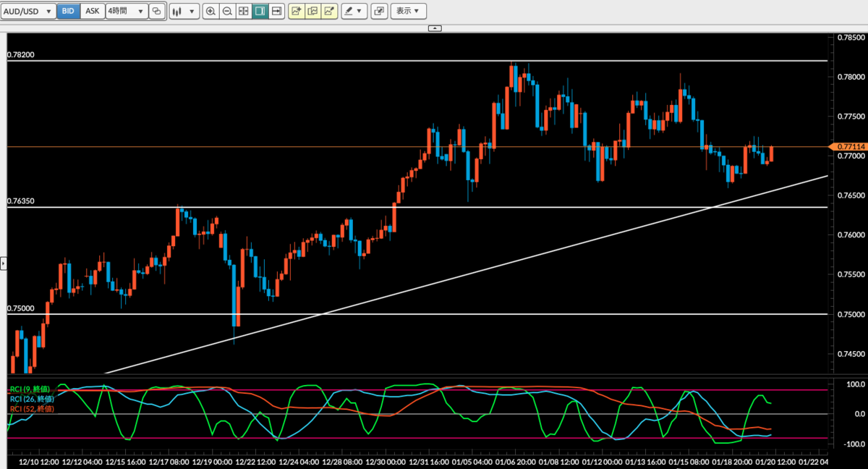Toggle the highlighted teal panel icon

pyautogui.click(x=260, y=11)
